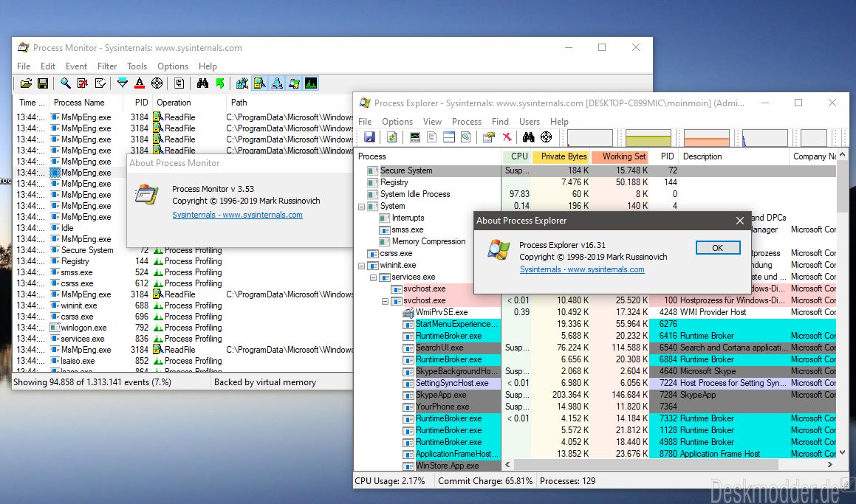Screen dimensions: 856x504
Task: Click OK in About Process Explorer dialog
Action: coord(718,248)
